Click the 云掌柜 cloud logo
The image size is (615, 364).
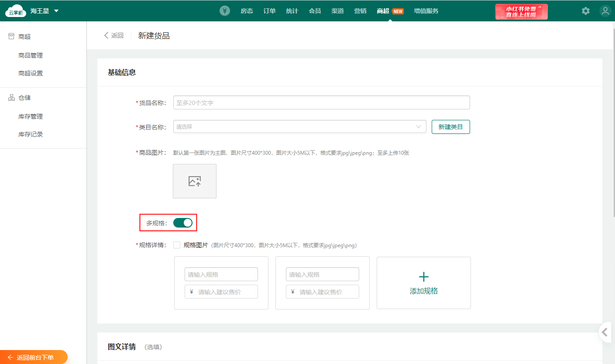(x=16, y=11)
